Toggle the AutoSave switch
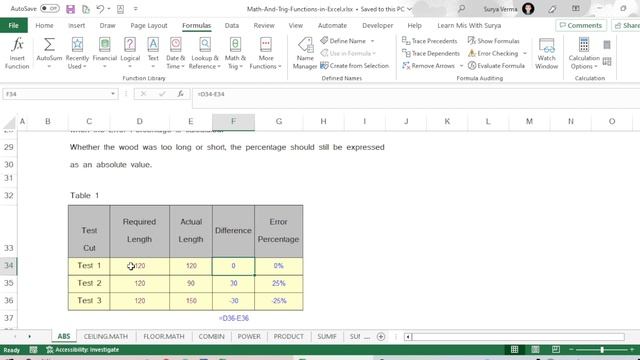Viewport: 640px width, 360px height. [50, 9]
